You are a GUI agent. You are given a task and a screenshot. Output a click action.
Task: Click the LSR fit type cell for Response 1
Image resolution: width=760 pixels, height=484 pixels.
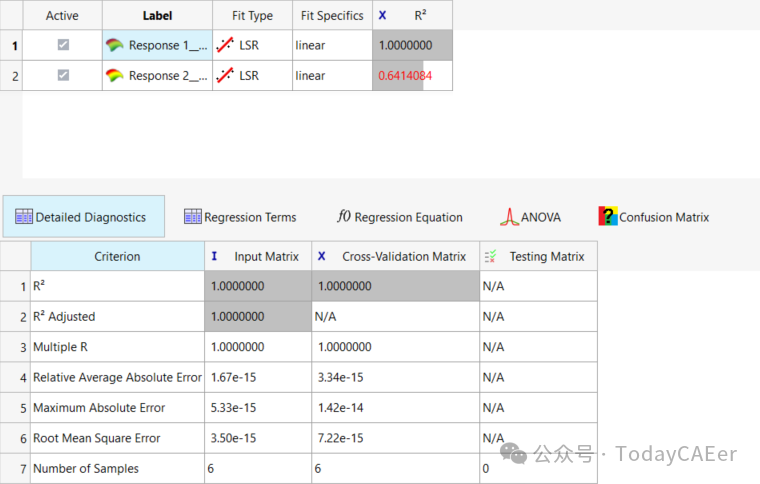pos(252,45)
